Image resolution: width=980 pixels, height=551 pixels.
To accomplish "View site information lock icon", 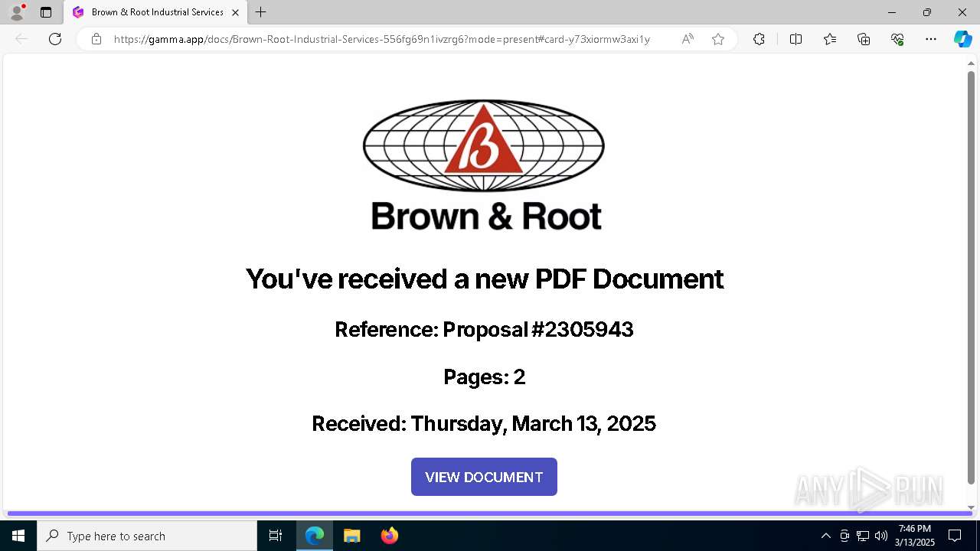I will pos(96,39).
